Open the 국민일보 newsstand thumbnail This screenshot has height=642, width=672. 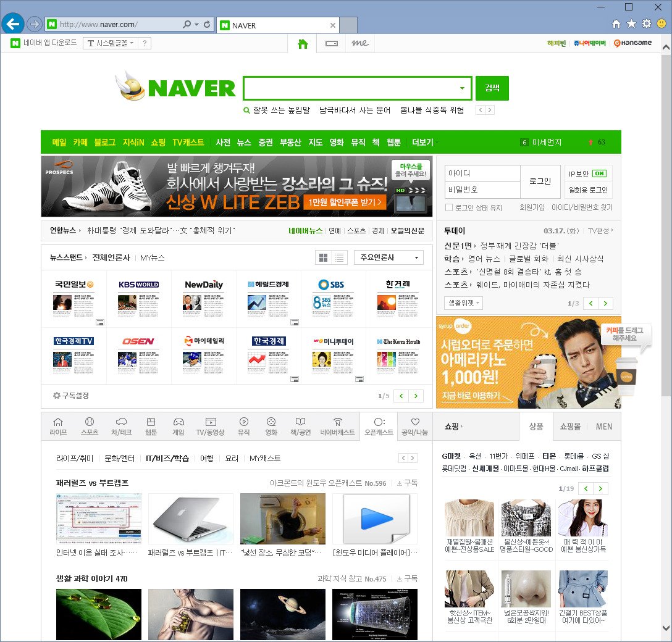tap(74, 298)
